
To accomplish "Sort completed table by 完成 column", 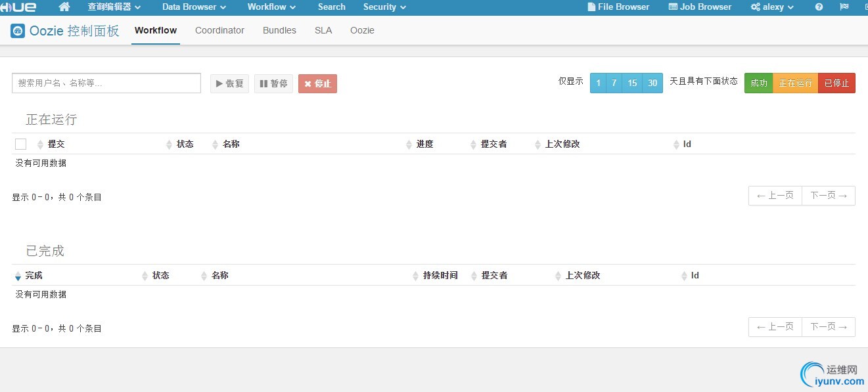I will point(34,276).
